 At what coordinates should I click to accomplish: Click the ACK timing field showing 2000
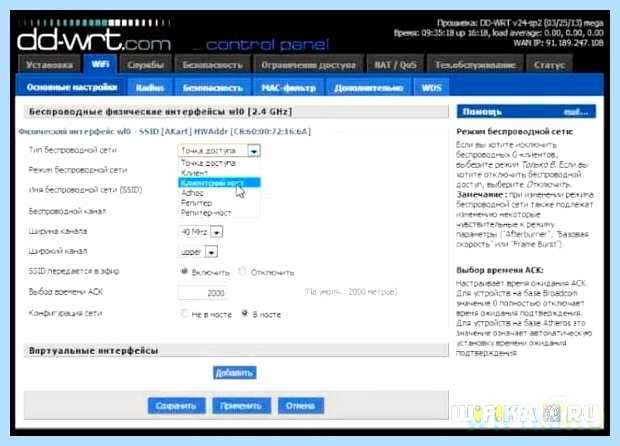pyautogui.click(x=202, y=293)
